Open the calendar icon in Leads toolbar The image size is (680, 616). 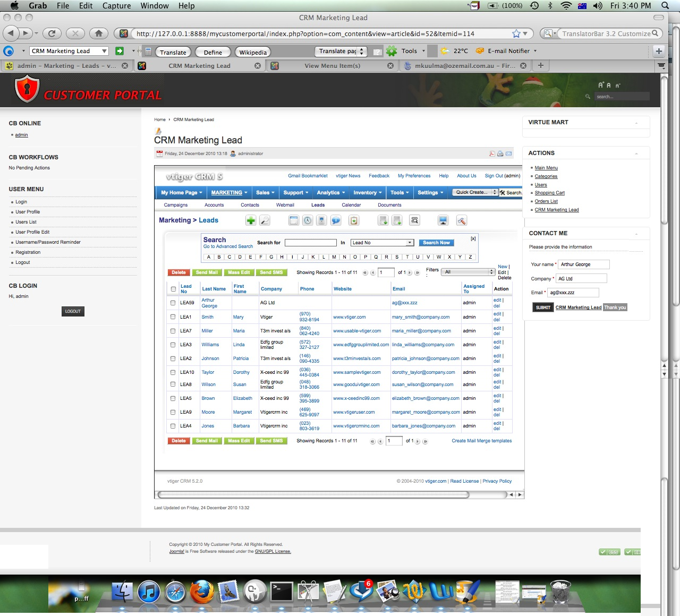click(294, 220)
